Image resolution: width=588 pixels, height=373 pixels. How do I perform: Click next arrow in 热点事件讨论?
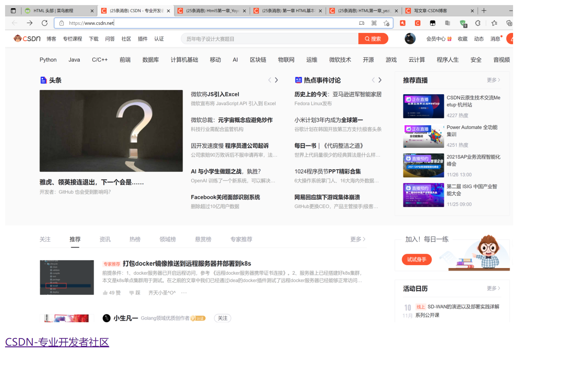(380, 80)
